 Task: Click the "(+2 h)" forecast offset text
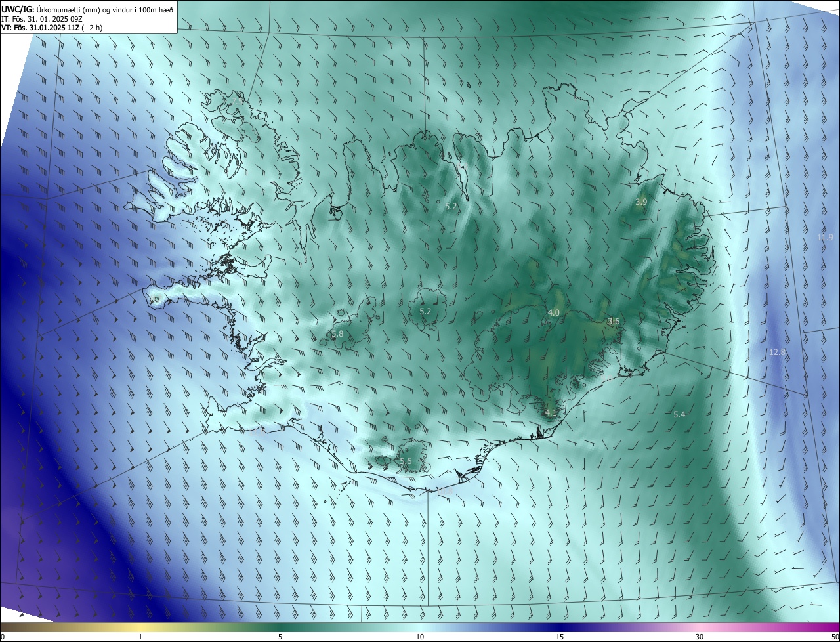pyautogui.click(x=92, y=28)
